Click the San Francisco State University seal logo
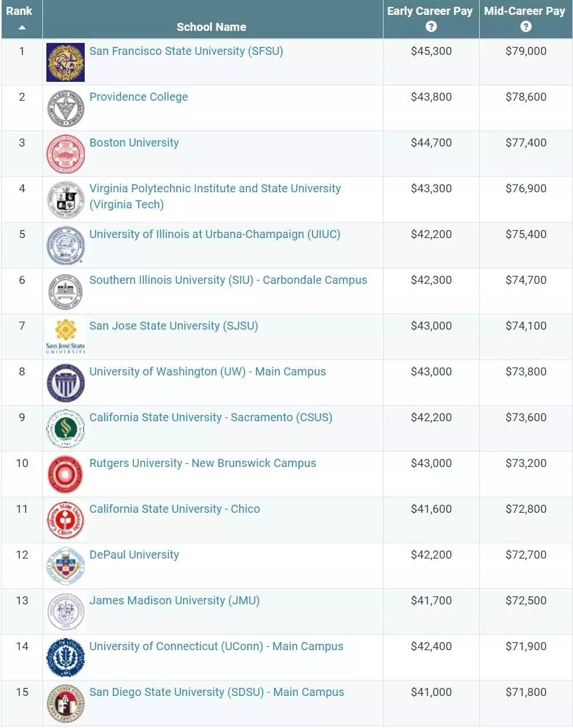 [x=65, y=62]
